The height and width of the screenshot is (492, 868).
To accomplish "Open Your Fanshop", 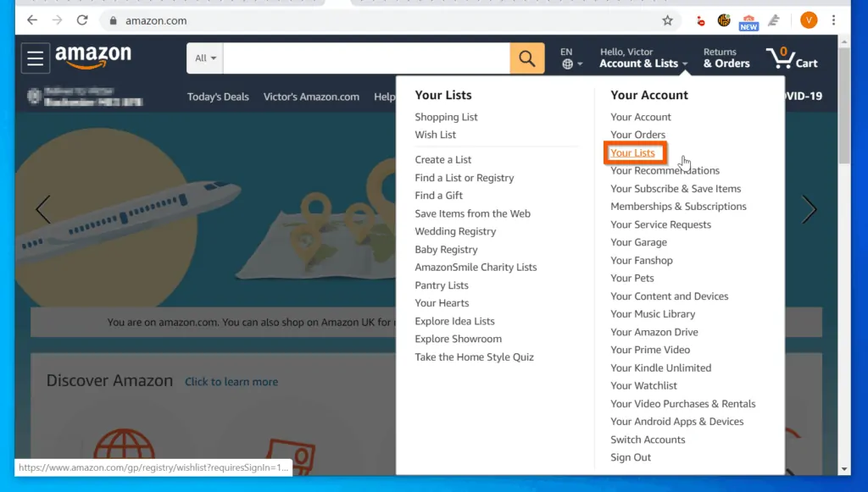I will click(641, 261).
